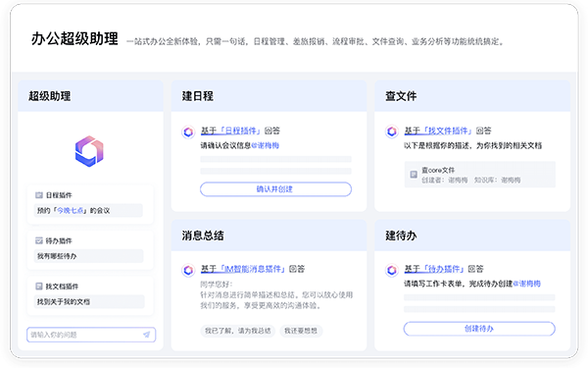Open the 基于「待办插件」回答 link
This screenshot has width=588, height=368.
[x=444, y=269]
